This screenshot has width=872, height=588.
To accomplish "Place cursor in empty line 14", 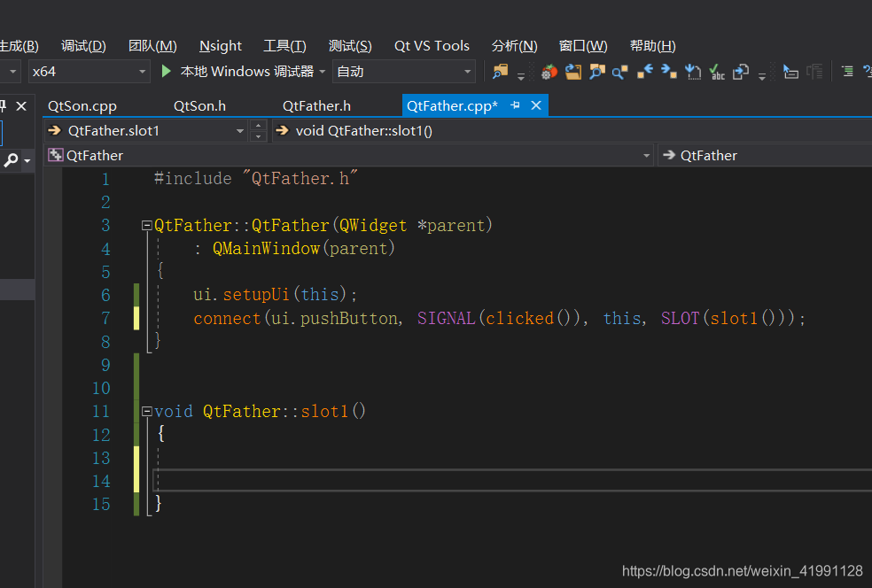I will click(x=511, y=481).
